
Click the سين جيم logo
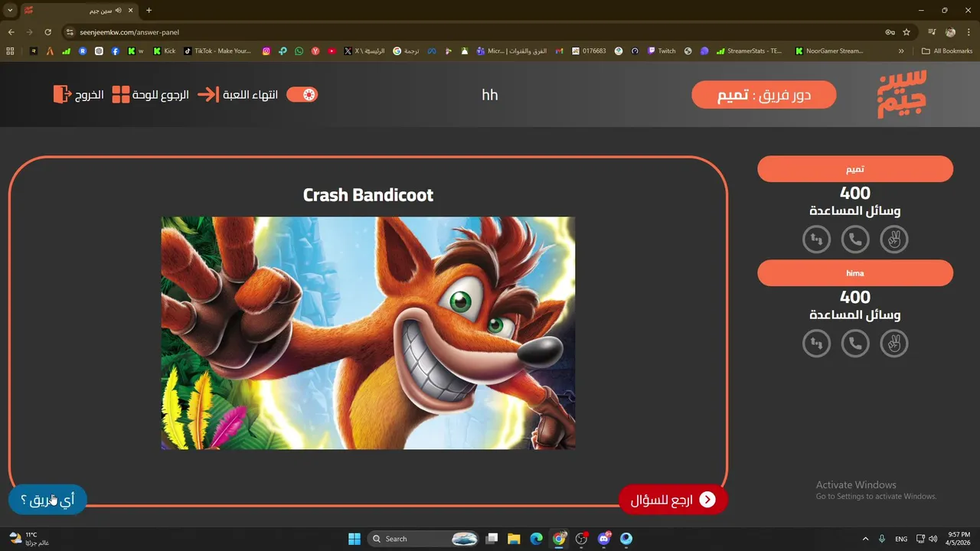point(902,94)
